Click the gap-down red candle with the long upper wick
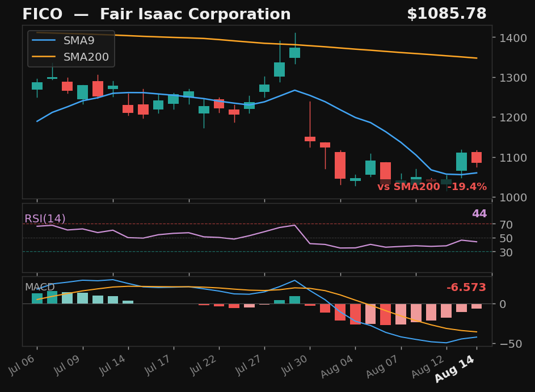 (x=310, y=138)
